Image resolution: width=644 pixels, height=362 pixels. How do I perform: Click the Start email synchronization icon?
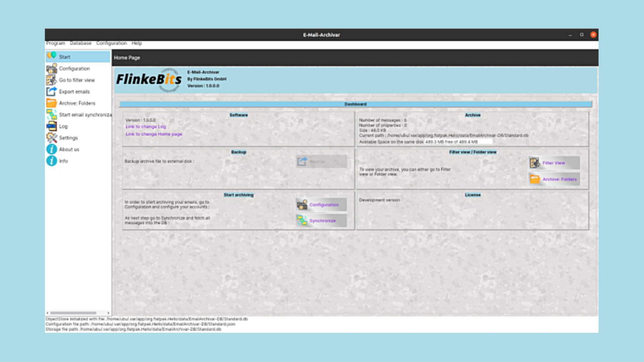(52, 115)
